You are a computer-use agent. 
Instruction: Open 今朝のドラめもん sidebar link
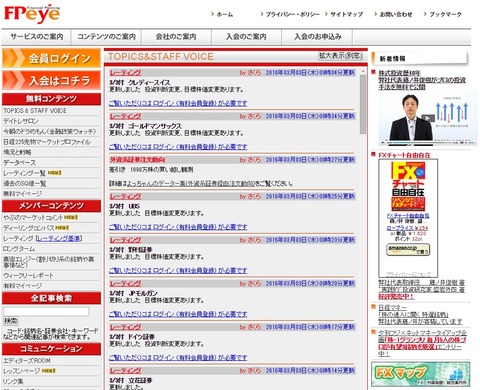[49, 131]
